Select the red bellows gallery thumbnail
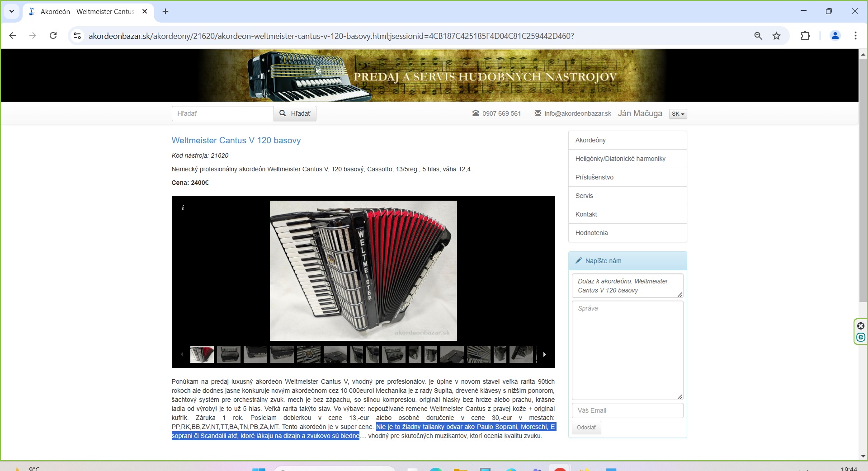The image size is (868, 471). click(202, 354)
